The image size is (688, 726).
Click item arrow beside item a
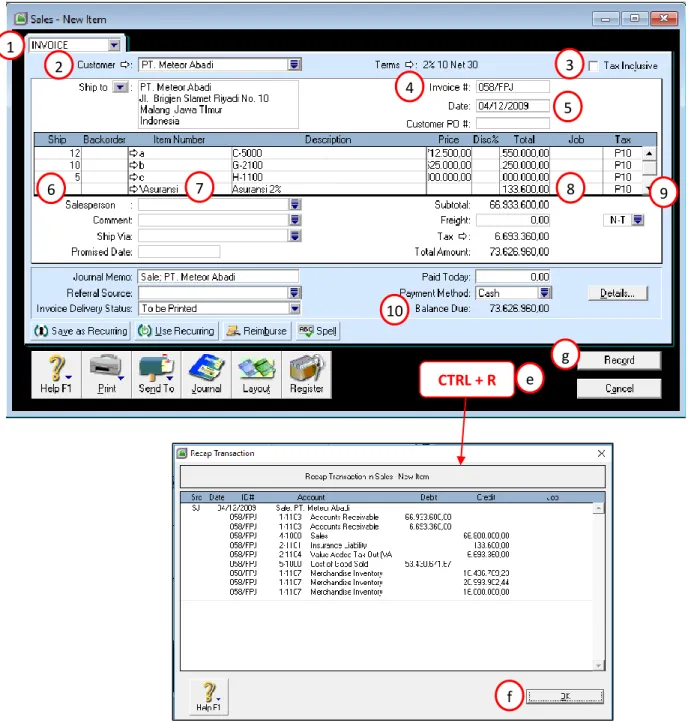[133, 153]
